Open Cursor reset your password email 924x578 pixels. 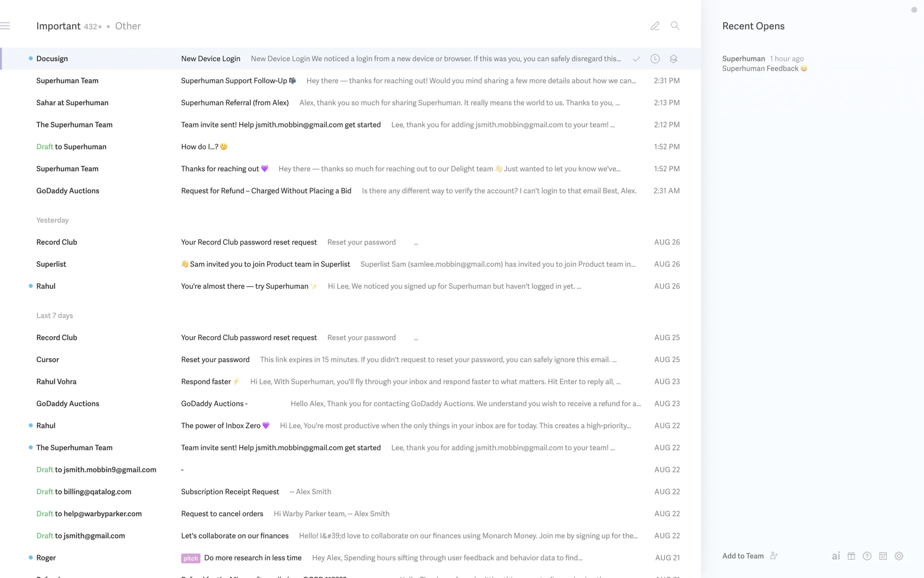pos(215,359)
